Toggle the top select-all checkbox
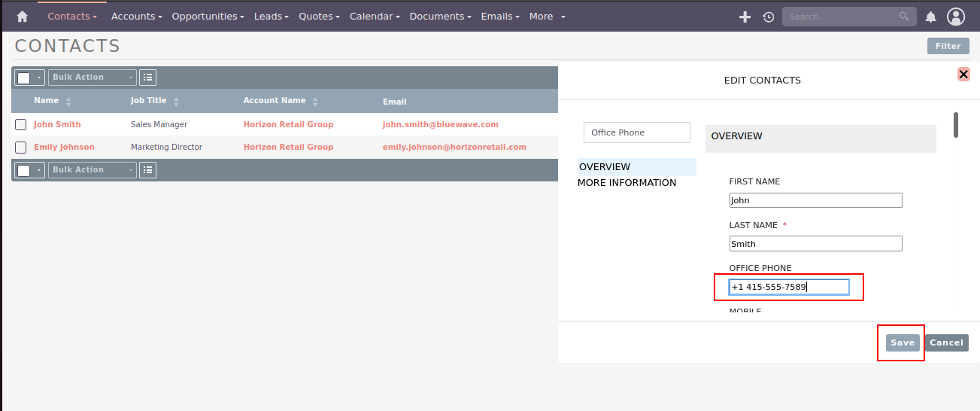Image resolution: width=980 pixels, height=411 pixels. pyautogui.click(x=24, y=78)
